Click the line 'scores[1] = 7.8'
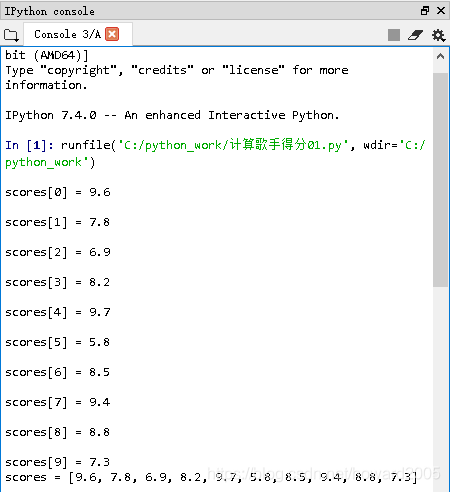450x492 pixels. tap(58, 222)
